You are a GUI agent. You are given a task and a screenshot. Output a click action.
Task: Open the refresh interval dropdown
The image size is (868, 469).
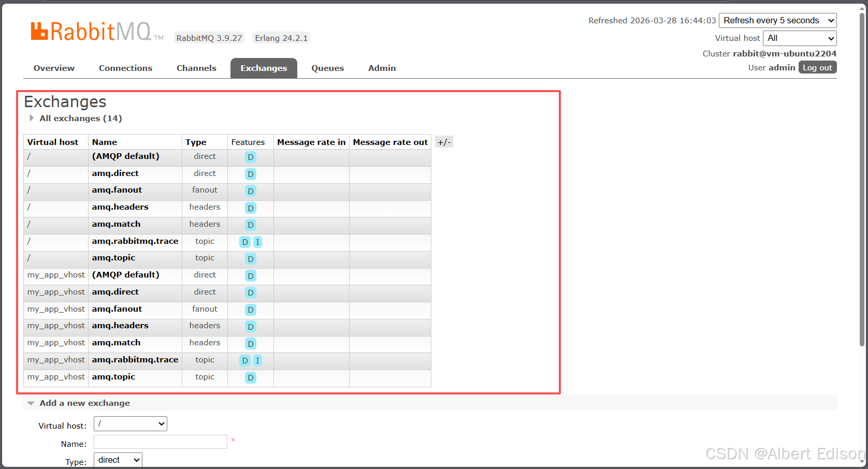point(778,20)
